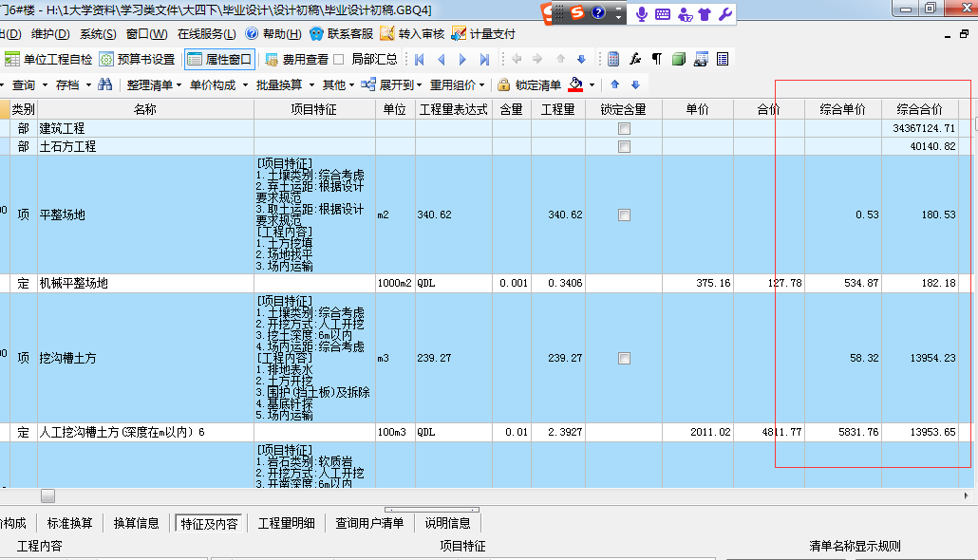Click 转入审核 button
The height and width of the screenshot is (560, 978).
pyautogui.click(x=412, y=33)
